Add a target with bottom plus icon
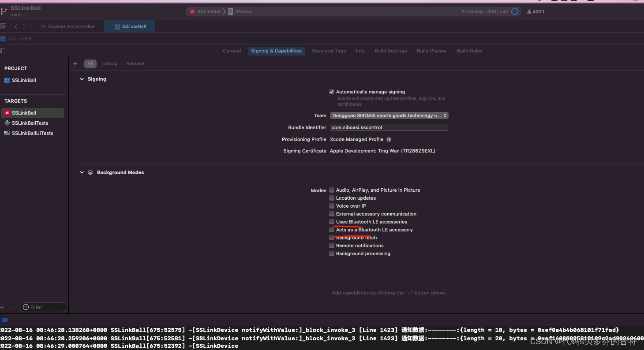This screenshot has width=644, height=350. pyautogui.click(x=2, y=307)
